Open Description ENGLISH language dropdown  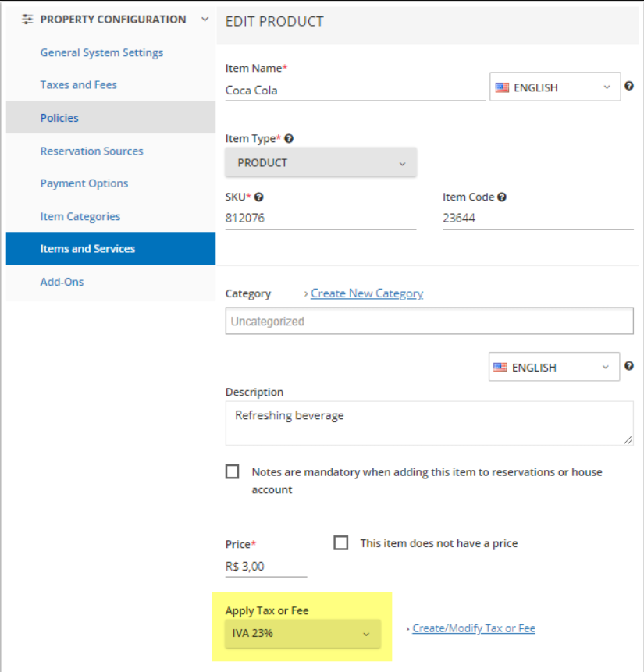click(x=554, y=367)
